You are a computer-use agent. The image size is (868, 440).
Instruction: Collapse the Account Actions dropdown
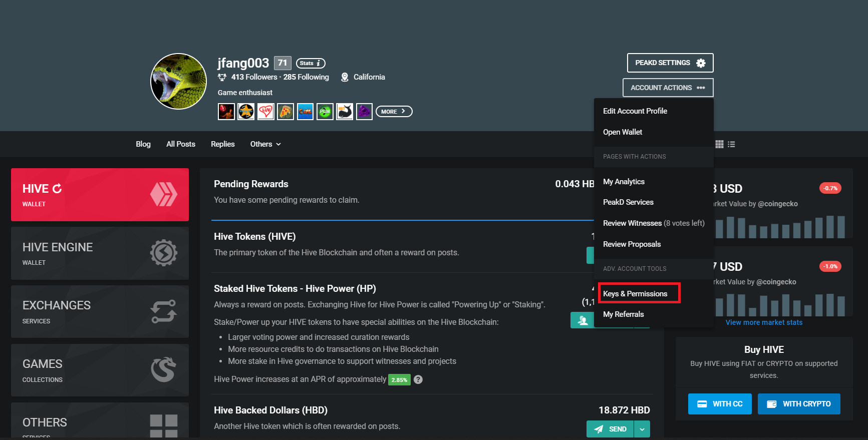(668, 88)
